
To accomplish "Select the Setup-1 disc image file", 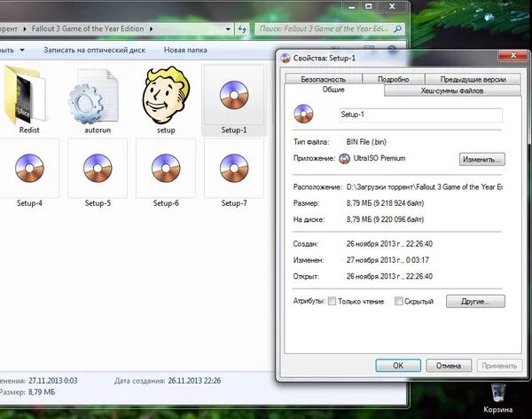I will point(234,100).
